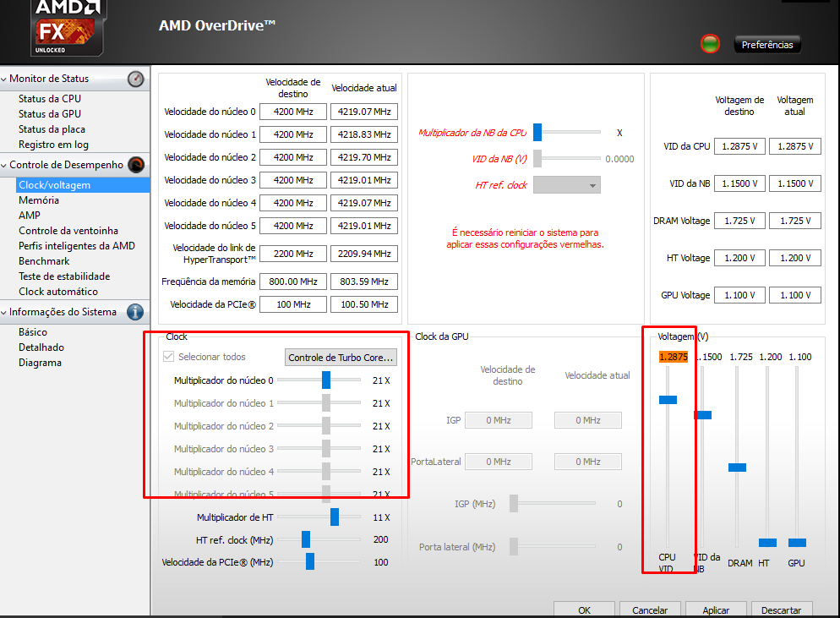Viewport: 840px width, 618px height.
Task: Open Preferências
Action: click(x=767, y=45)
